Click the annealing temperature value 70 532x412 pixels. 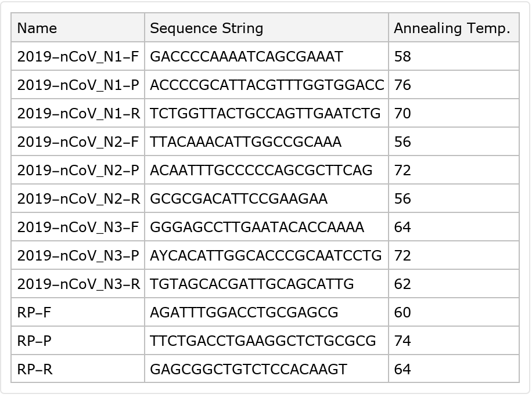click(402, 113)
